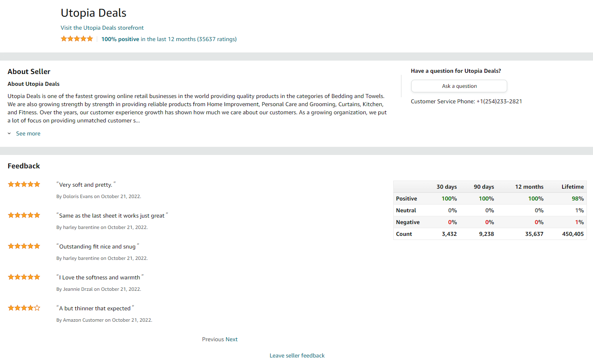Click Leave seller feedback link
This screenshot has width=593, height=364.
[x=297, y=355]
